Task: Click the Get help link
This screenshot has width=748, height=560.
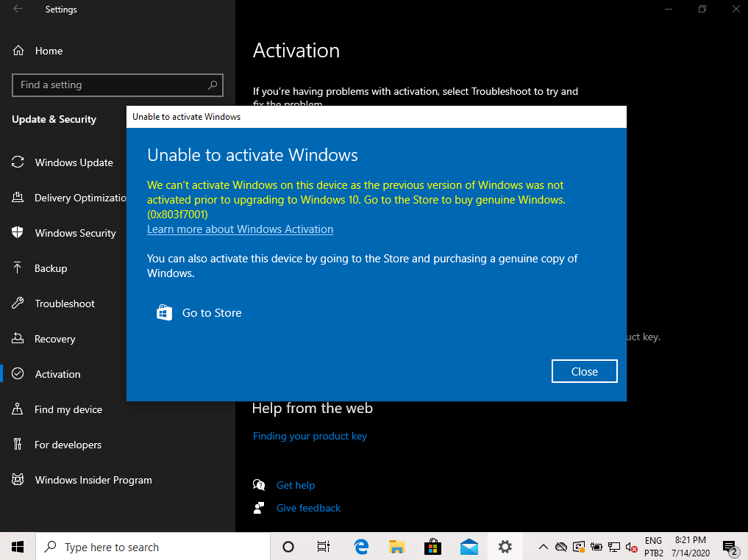Action: [x=295, y=485]
